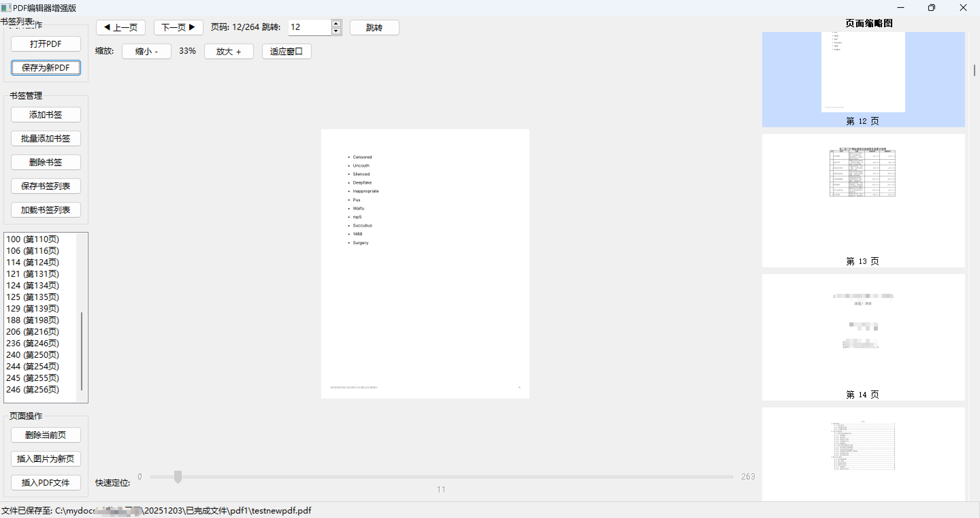Select bookmark 246 (第256页) in list
The image size is (980, 518).
[x=33, y=389]
